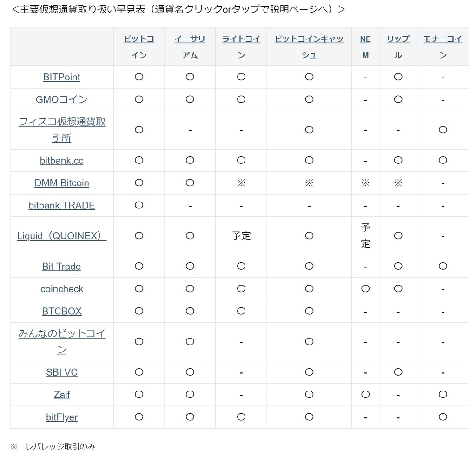The width and height of the screenshot is (476, 456).
Task: Visit the bitbank.cc link
Action: coord(62,160)
